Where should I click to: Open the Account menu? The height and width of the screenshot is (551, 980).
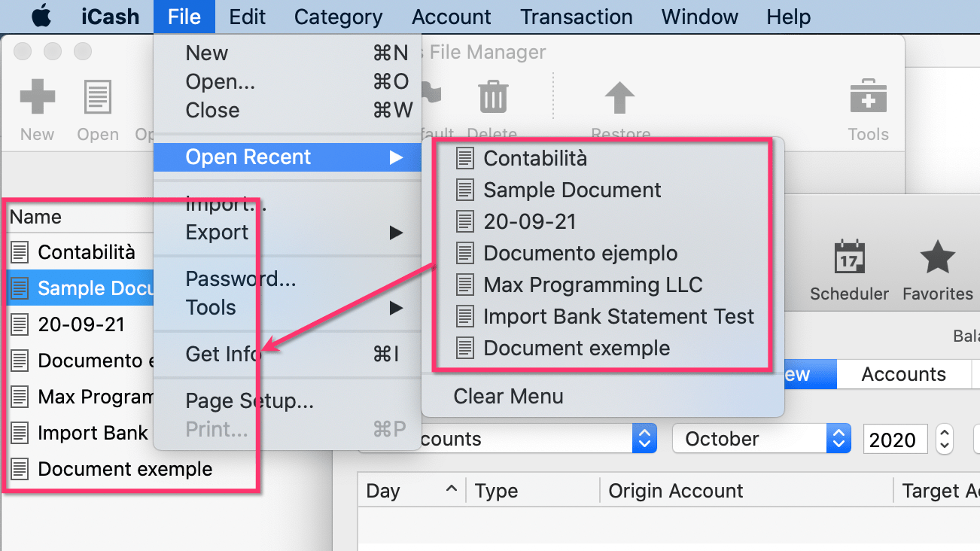click(452, 17)
